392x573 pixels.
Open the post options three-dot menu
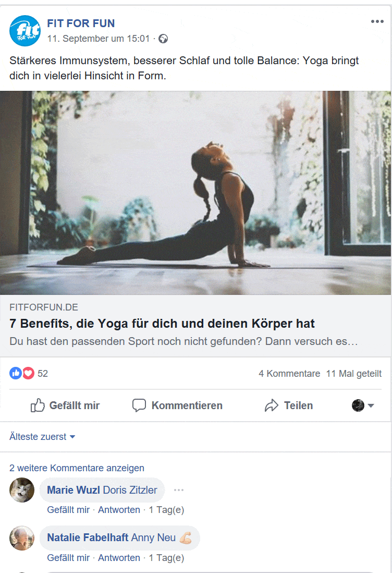pyautogui.click(x=377, y=21)
